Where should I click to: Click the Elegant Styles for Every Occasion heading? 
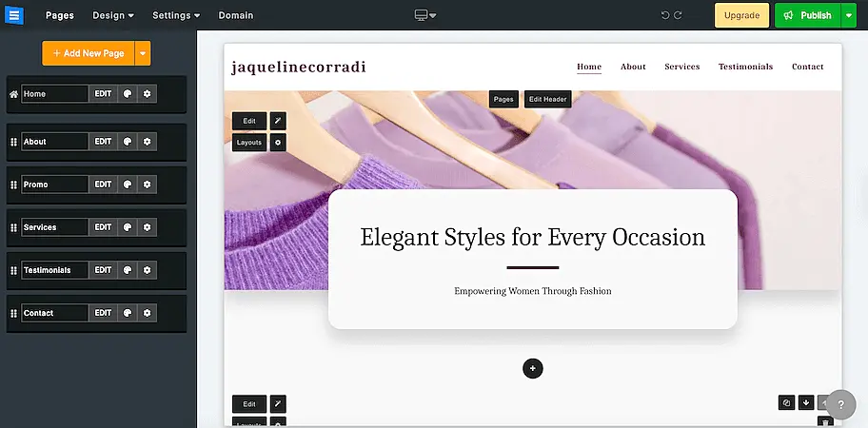[533, 237]
